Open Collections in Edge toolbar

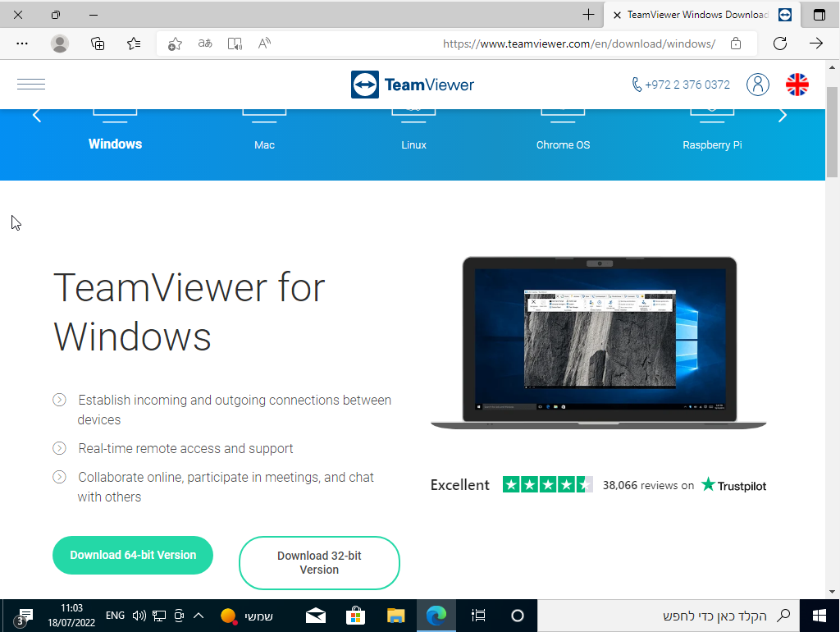[x=98, y=44]
